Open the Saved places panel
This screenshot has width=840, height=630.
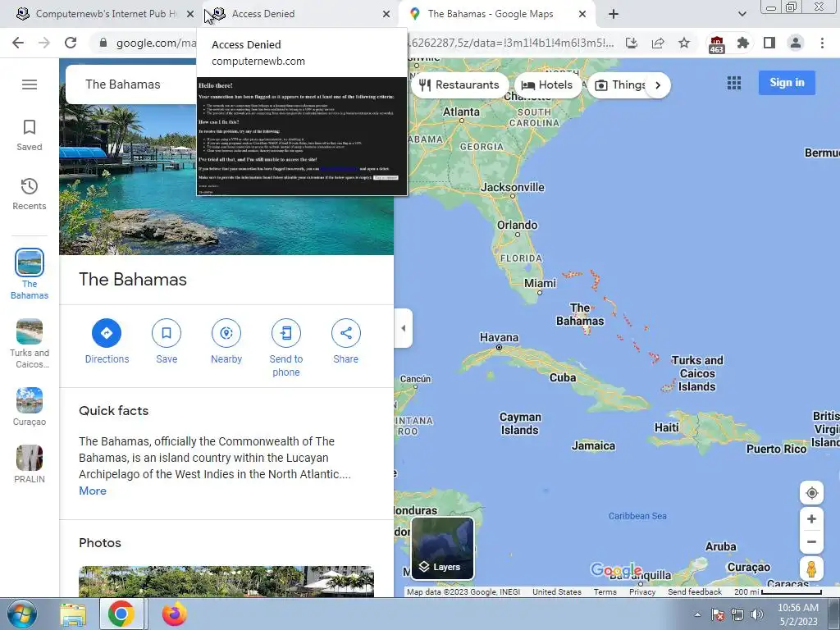click(30, 135)
